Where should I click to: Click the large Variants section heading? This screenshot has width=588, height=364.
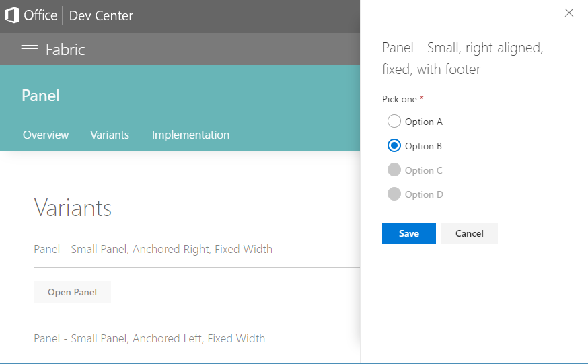[73, 208]
